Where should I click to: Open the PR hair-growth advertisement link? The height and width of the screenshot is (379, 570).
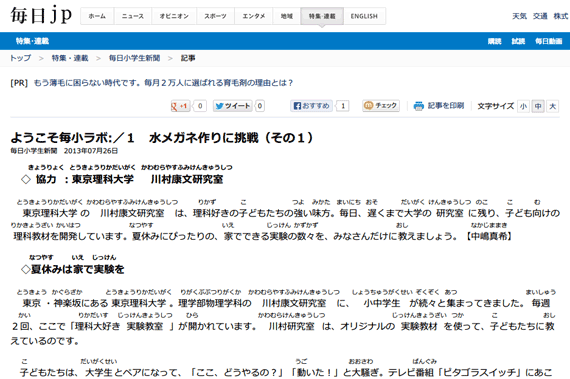pyautogui.click(x=163, y=83)
